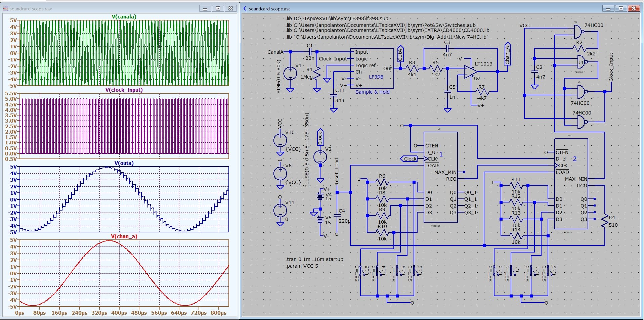This screenshot has height=320, width=644.
Task: Select the U16 switch symbol
Action: click(x=415, y=271)
